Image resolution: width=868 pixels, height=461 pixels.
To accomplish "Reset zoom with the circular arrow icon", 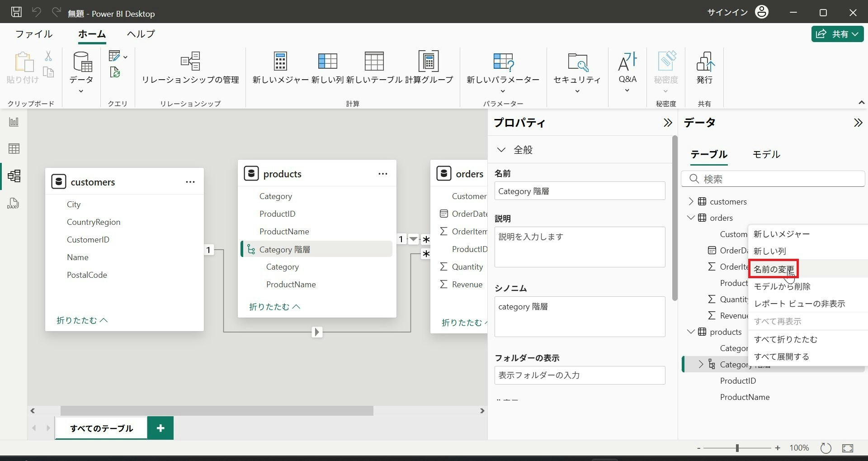I will pyautogui.click(x=826, y=448).
